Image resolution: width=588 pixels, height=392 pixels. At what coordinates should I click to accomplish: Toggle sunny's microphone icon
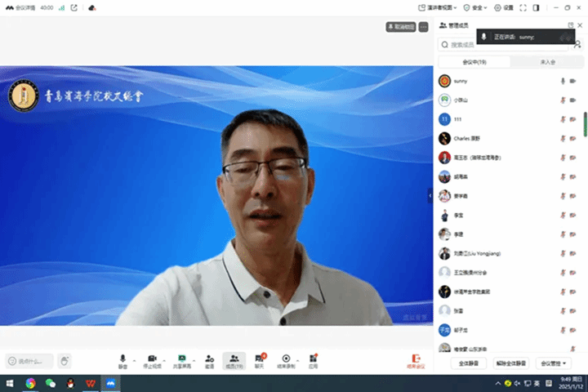563,81
